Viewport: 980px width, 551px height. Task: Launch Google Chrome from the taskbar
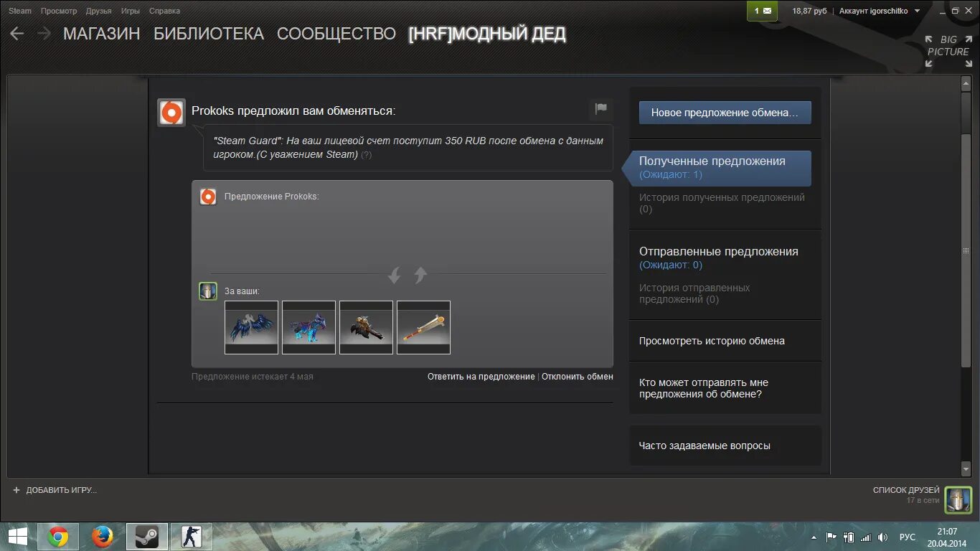coord(58,537)
